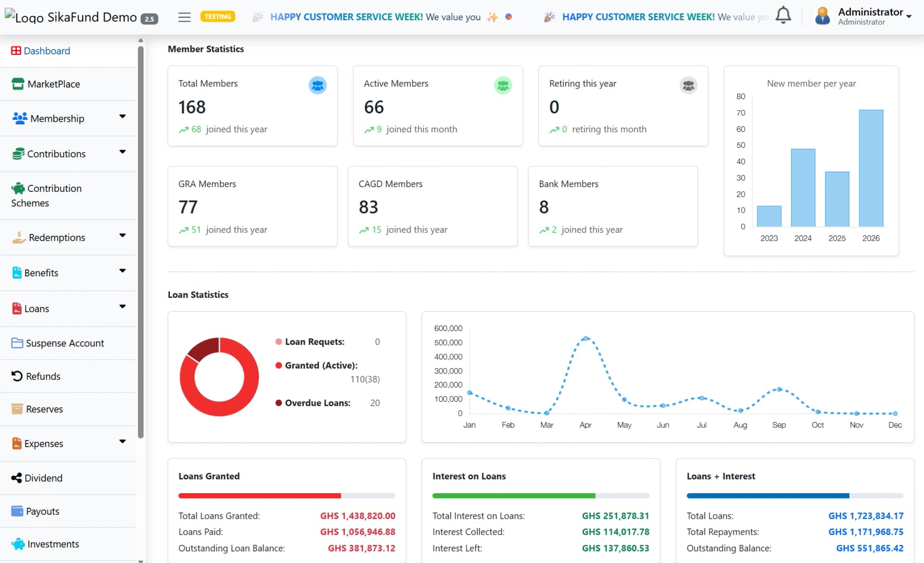Click the Expenses invoice icon
Screen dimensions: 924x563
coord(17,443)
